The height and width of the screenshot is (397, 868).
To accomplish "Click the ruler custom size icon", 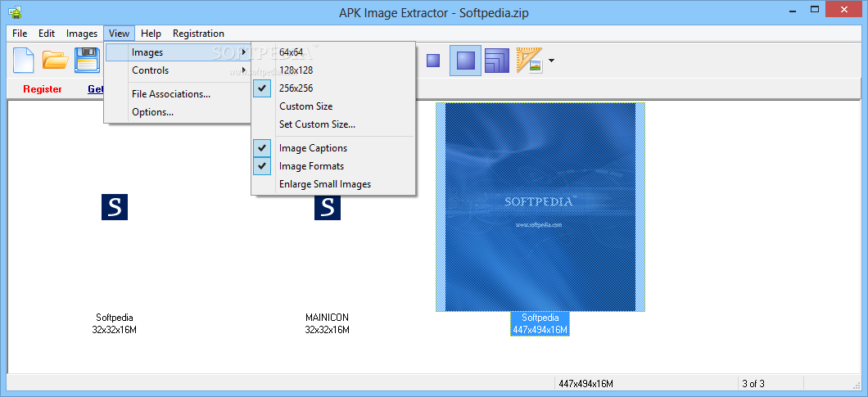I will [529, 61].
